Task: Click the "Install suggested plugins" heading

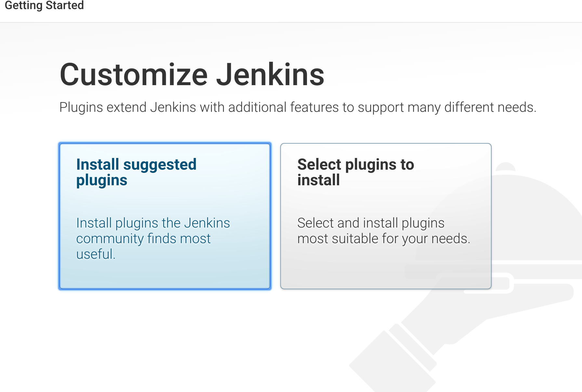Action: (x=136, y=172)
